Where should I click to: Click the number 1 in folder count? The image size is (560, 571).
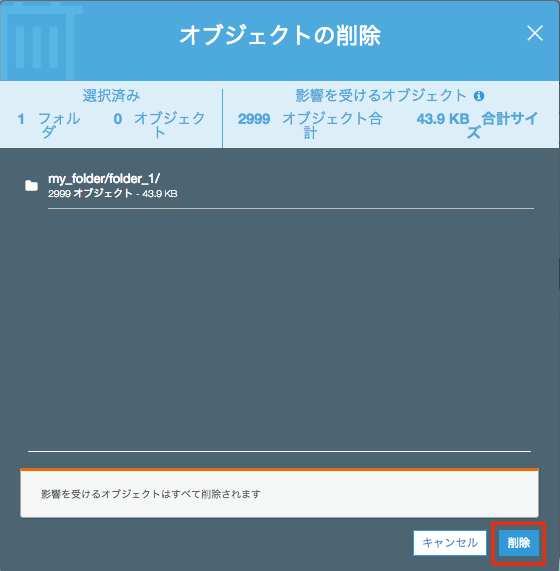(21, 119)
